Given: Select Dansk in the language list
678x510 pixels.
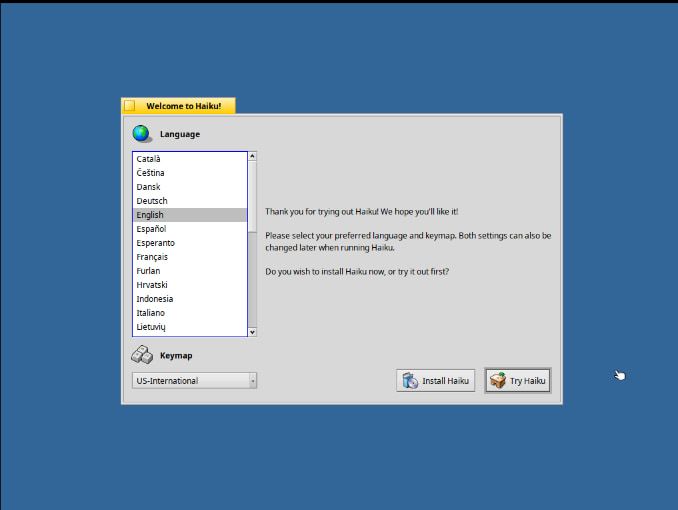Looking at the screenshot, I should coord(190,187).
